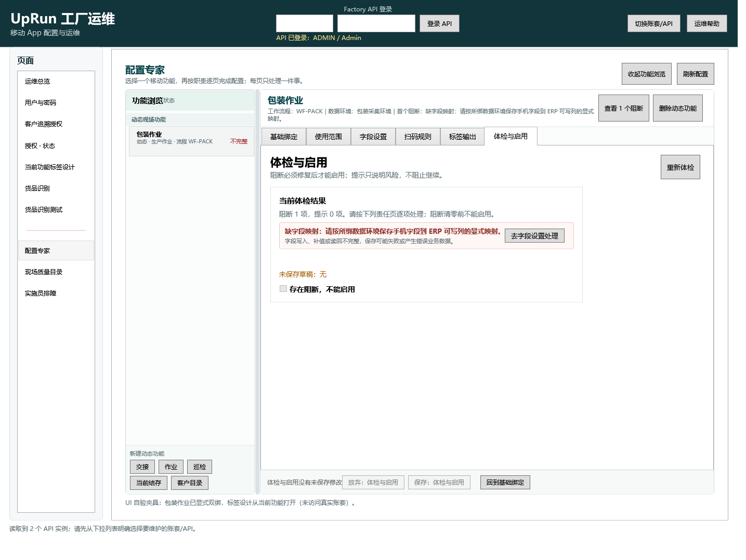
Task: Switch to the 字段设置 tab
Action: (x=373, y=137)
